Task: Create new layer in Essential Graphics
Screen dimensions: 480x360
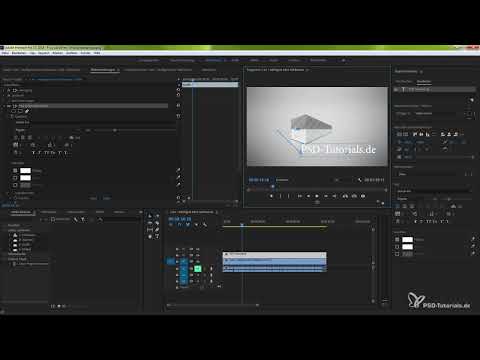Action: pos(471,100)
